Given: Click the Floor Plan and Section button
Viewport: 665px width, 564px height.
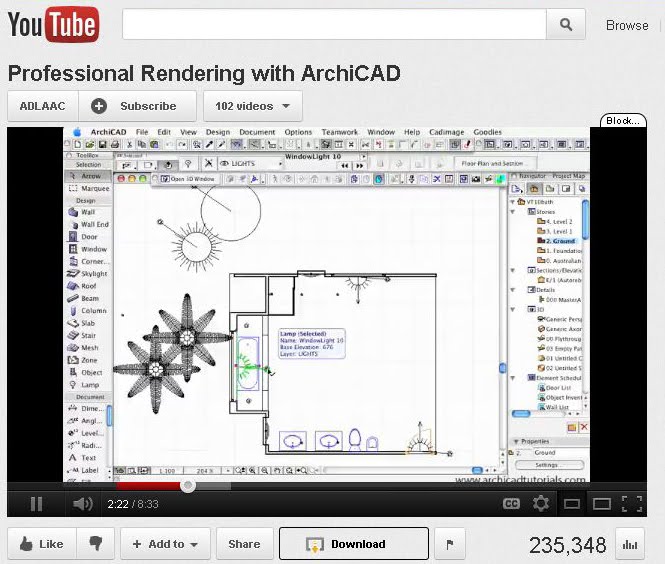Looking at the screenshot, I should [495, 163].
